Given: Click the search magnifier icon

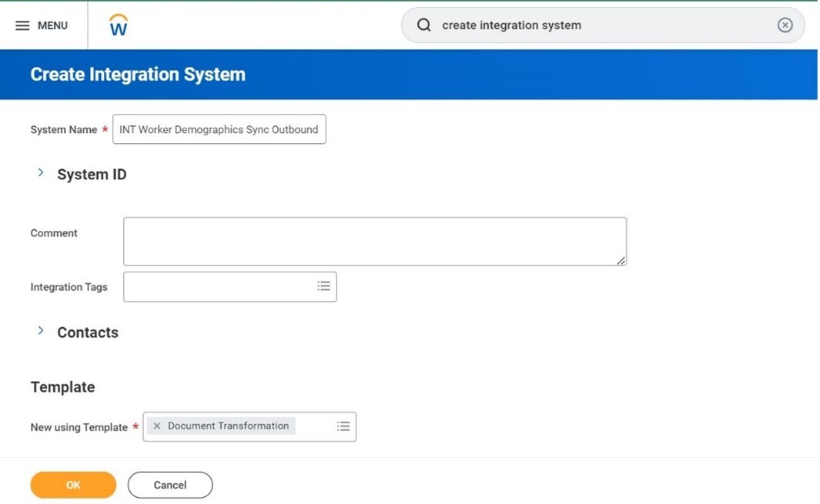Looking at the screenshot, I should coord(423,25).
